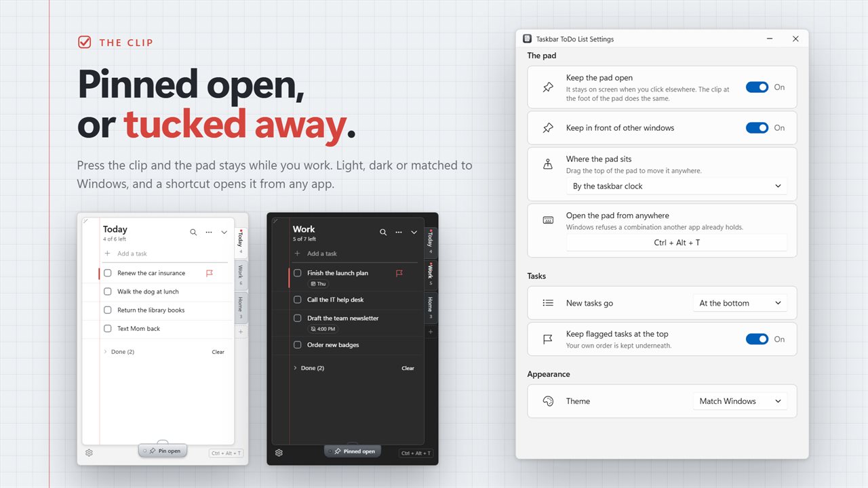This screenshot has width=868, height=488.
Task: Open the more options menu in Work pad
Action: pyautogui.click(x=399, y=232)
